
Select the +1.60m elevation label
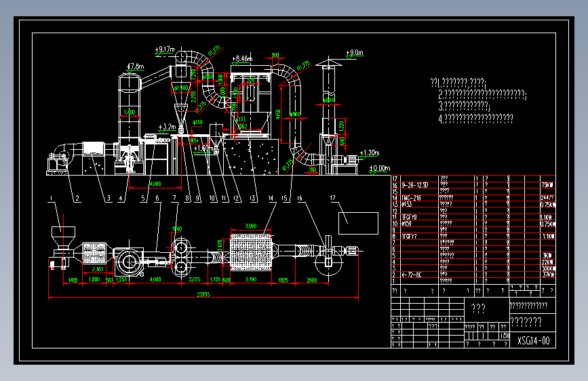point(203,148)
